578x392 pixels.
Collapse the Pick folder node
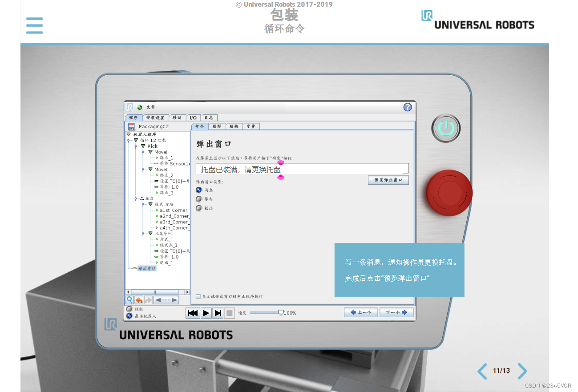tap(143, 146)
